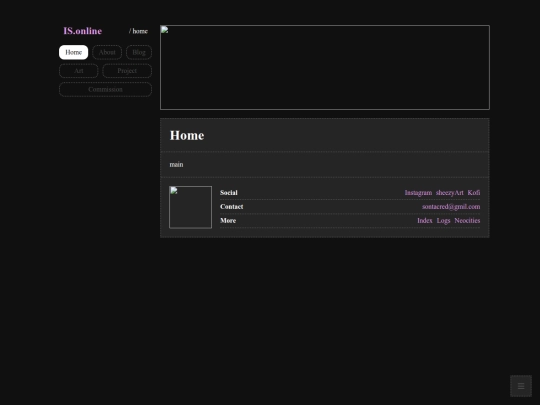Open the Commission page
Image resolution: width=540 pixels, height=405 pixels.
click(x=105, y=90)
